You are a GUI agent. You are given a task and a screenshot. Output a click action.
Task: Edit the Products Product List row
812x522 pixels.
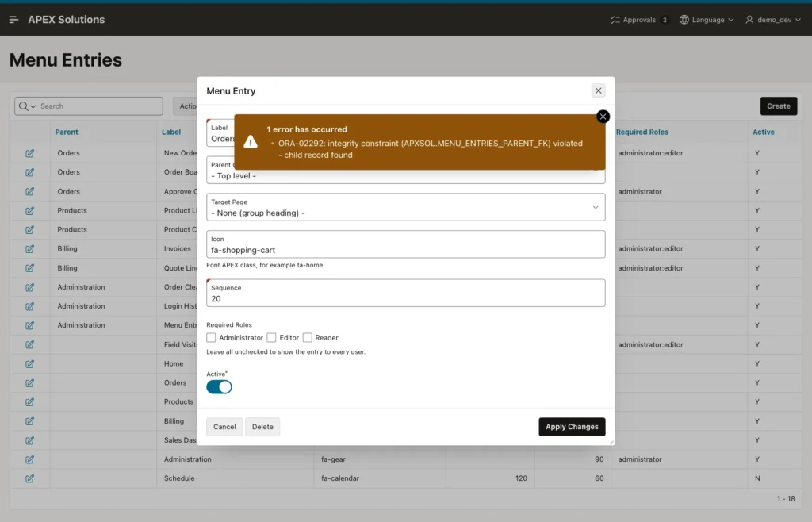[x=29, y=211]
